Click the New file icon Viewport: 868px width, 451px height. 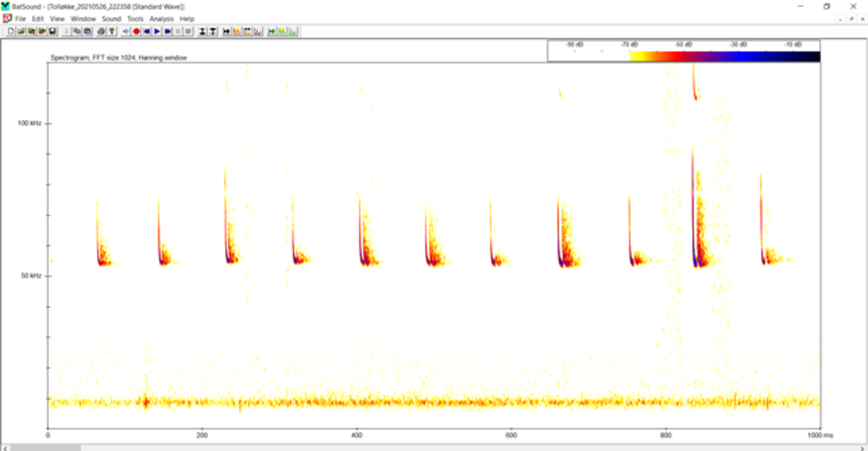click(x=11, y=32)
